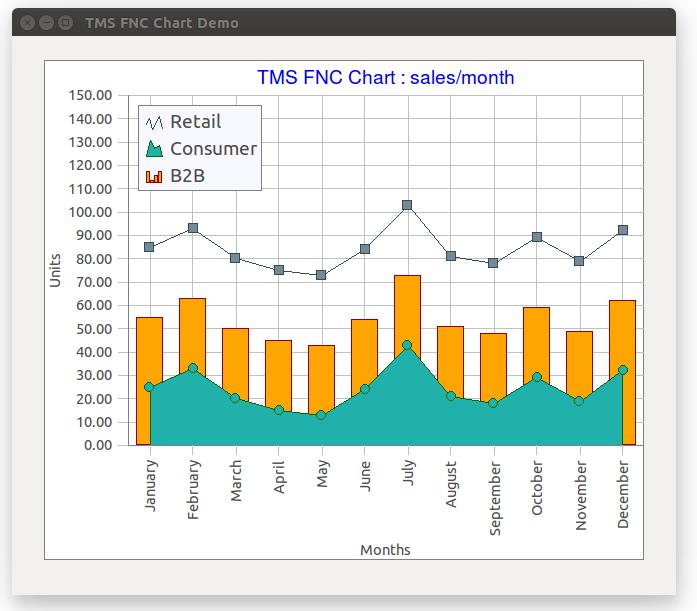The height and width of the screenshot is (611, 697).
Task: Click the Retail data point for October
Action: click(537, 237)
